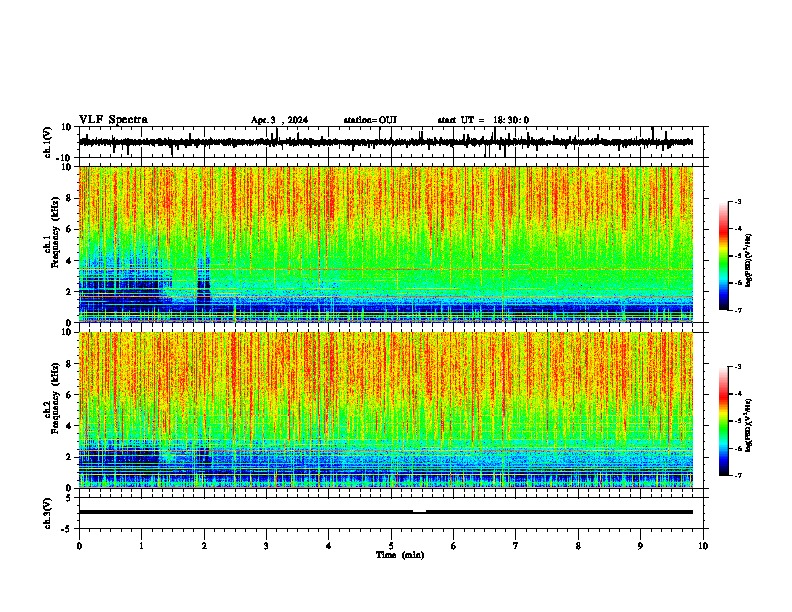Image resolution: width=792 pixels, height=612 pixels.
Task: Click the time axis tick label "8"
Action: 578,546
